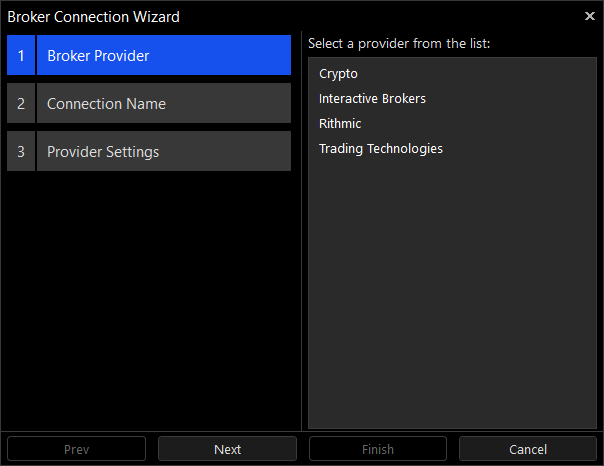Click the step number 2 box
This screenshot has height=466, width=604.
click(21, 103)
